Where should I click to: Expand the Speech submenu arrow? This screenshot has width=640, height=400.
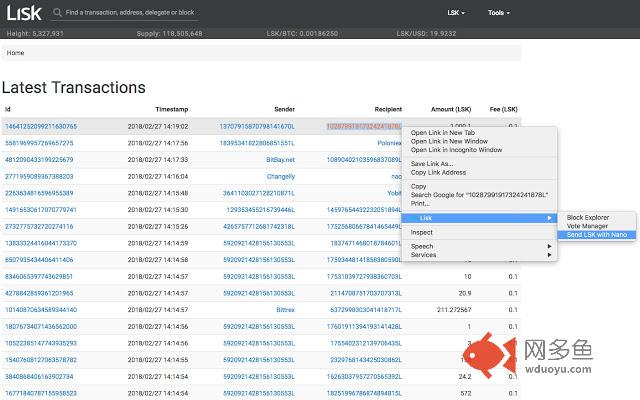(x=549, y=246)
